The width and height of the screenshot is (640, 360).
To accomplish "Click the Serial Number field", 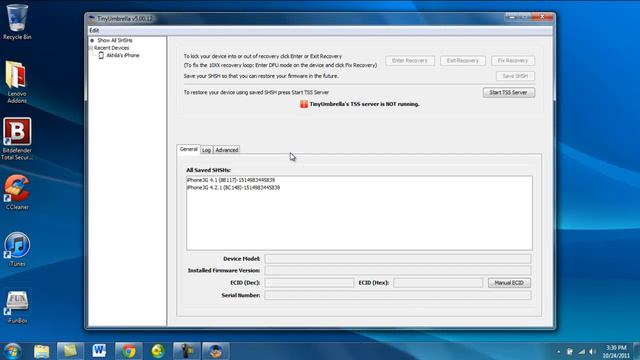I will click(398, 295).
